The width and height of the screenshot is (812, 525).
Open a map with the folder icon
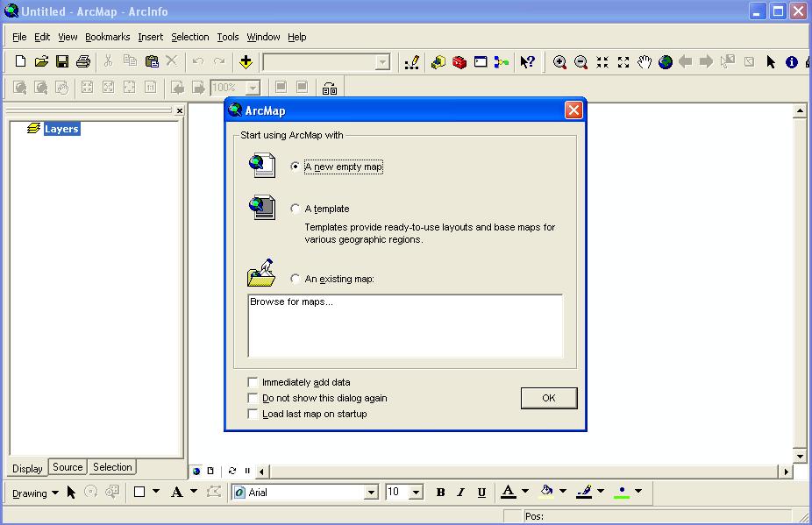(41, 61)
